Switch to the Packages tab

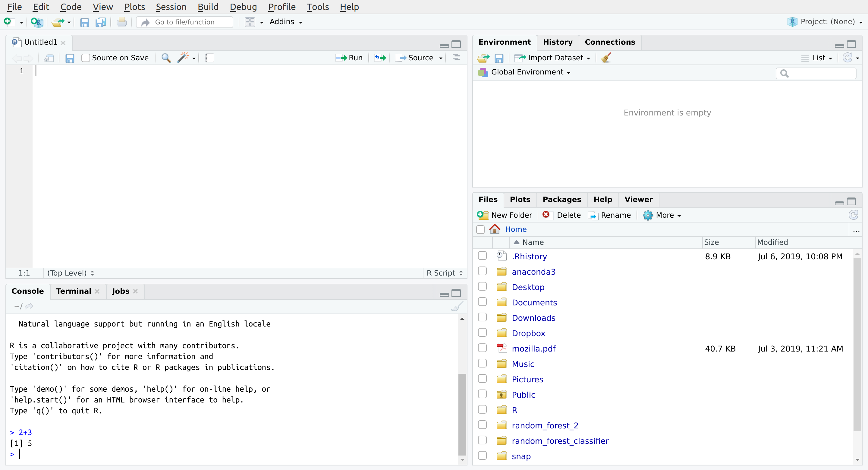click(562, 200)
